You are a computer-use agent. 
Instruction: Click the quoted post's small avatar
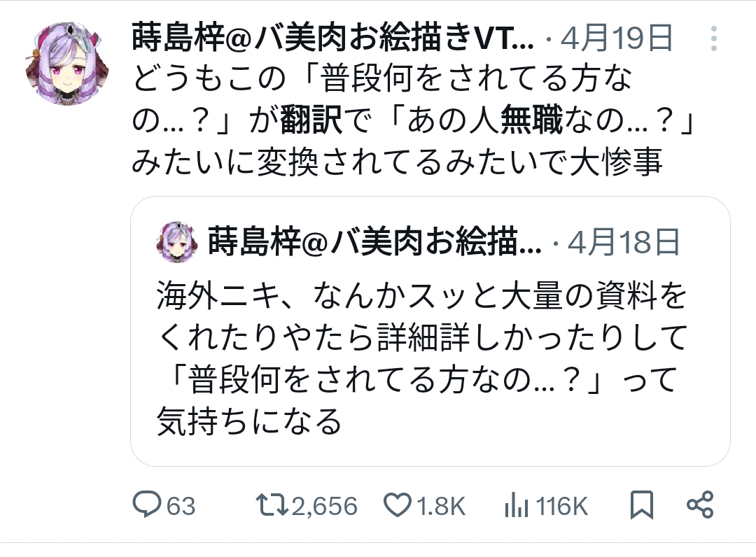(177, 242)
